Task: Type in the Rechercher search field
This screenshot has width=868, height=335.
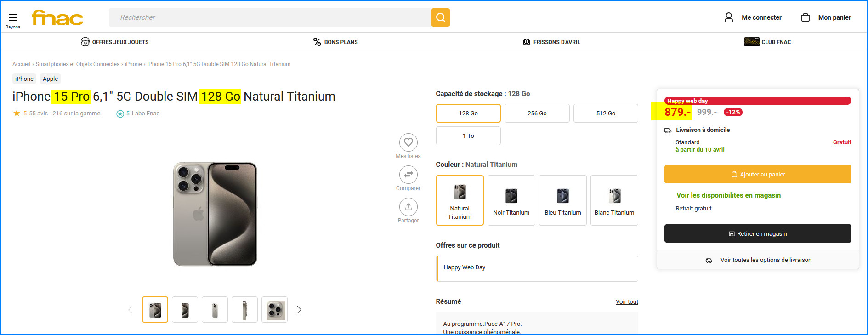Action: click(270, 17)
